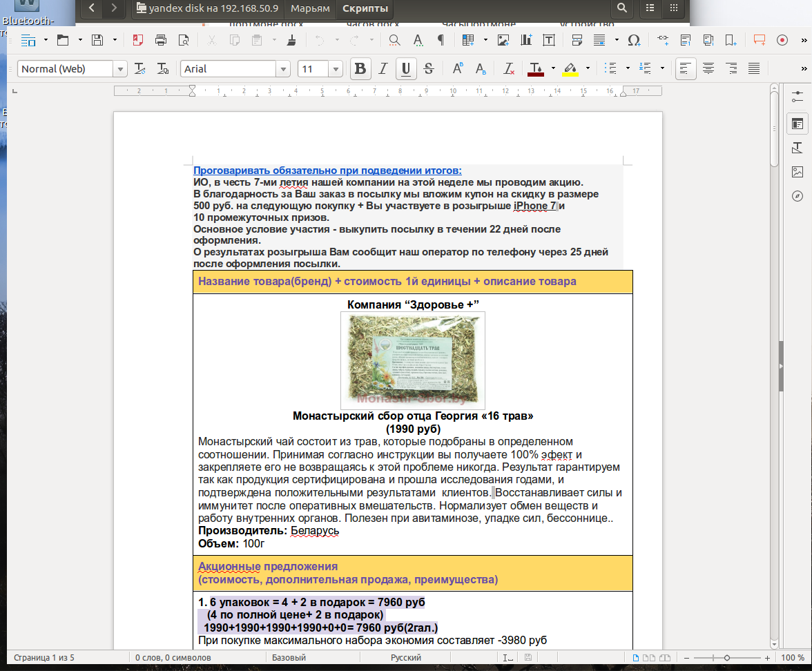812x671 pixels.
Task: Adjust the zoom slider in status bar
Action: (x=727, y=657)
